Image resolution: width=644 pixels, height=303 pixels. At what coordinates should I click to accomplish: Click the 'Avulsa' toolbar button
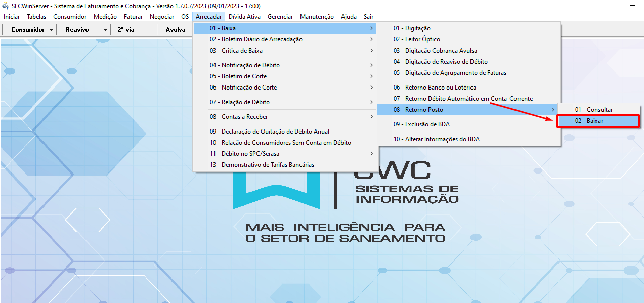175,30
